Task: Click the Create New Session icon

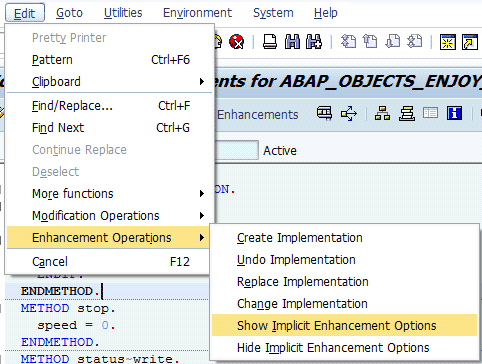Action: click(x=447, y=42)
